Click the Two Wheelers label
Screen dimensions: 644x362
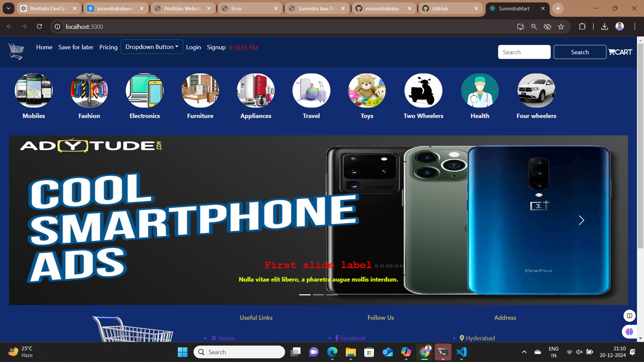(x=423, y=116)
